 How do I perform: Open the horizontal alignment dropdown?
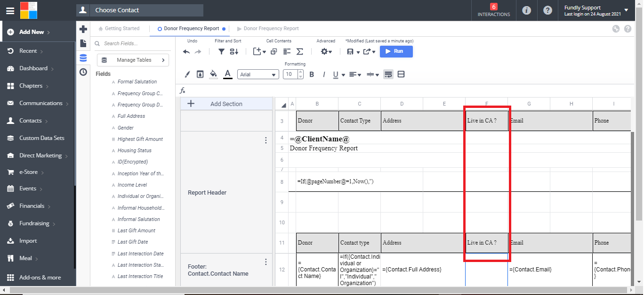tap(355, 74)
